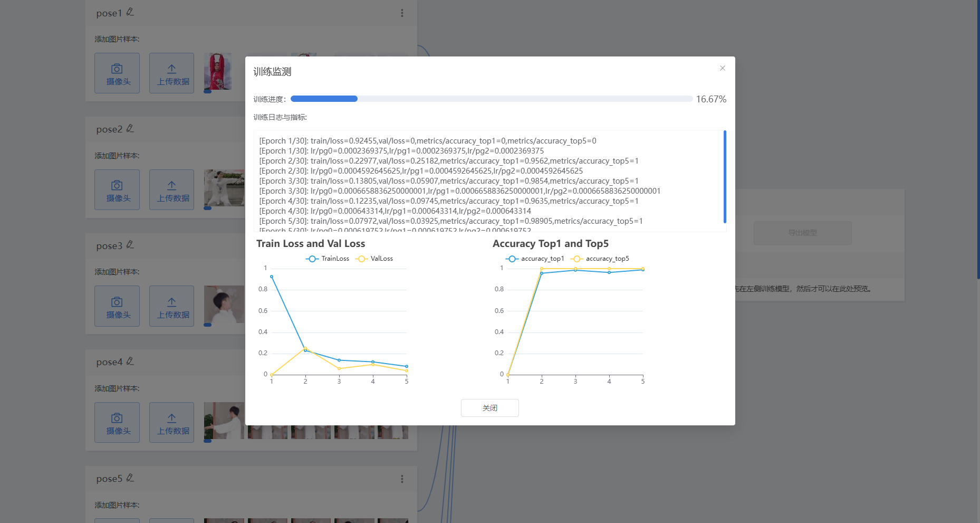Click pencil icon next to pose4

[130, 362]
